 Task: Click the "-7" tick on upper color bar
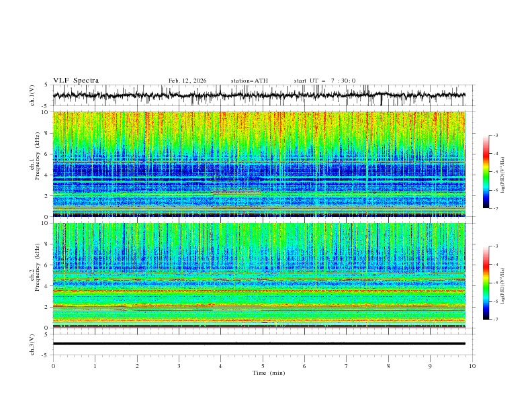(495, 208)
